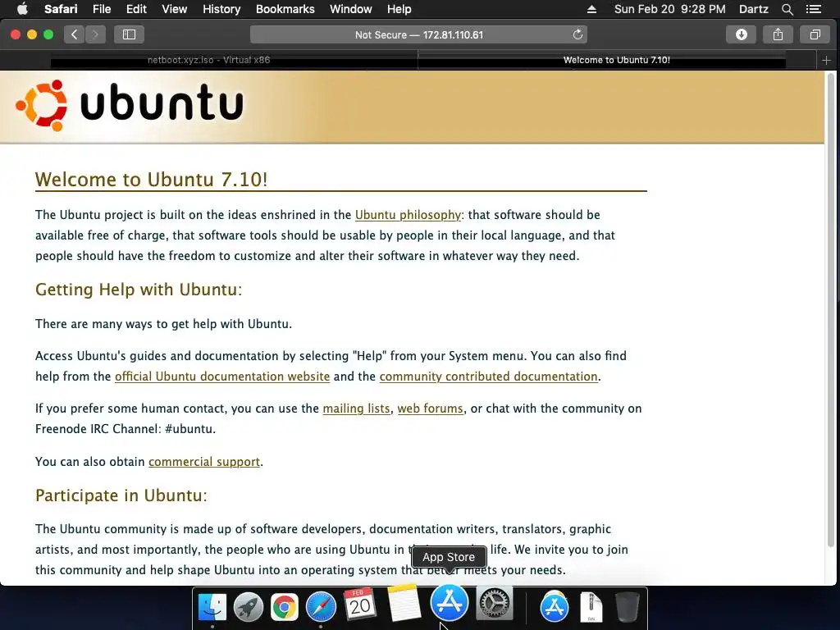Open the File menu
The height and width of the screenshot is (630, 840).
click(x=101, y=9)
